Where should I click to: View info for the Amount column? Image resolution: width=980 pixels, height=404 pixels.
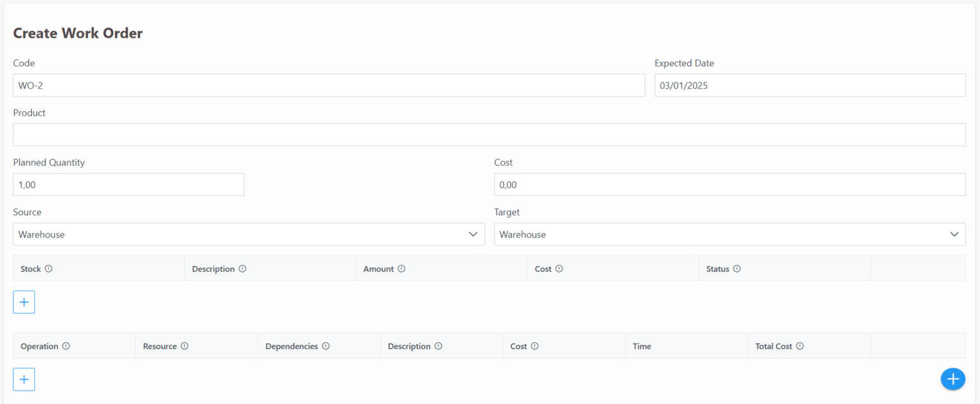tap(402, 269)
